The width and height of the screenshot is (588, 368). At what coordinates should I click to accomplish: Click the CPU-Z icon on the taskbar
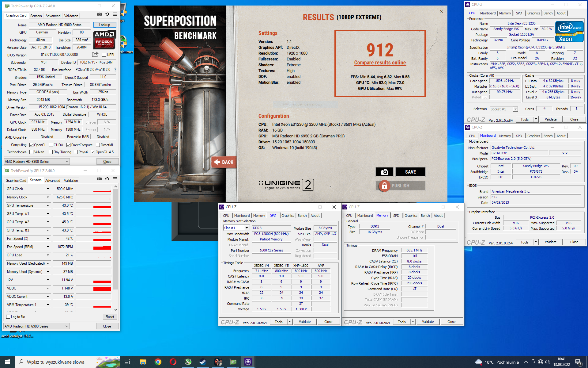click(x=248, y=362)
